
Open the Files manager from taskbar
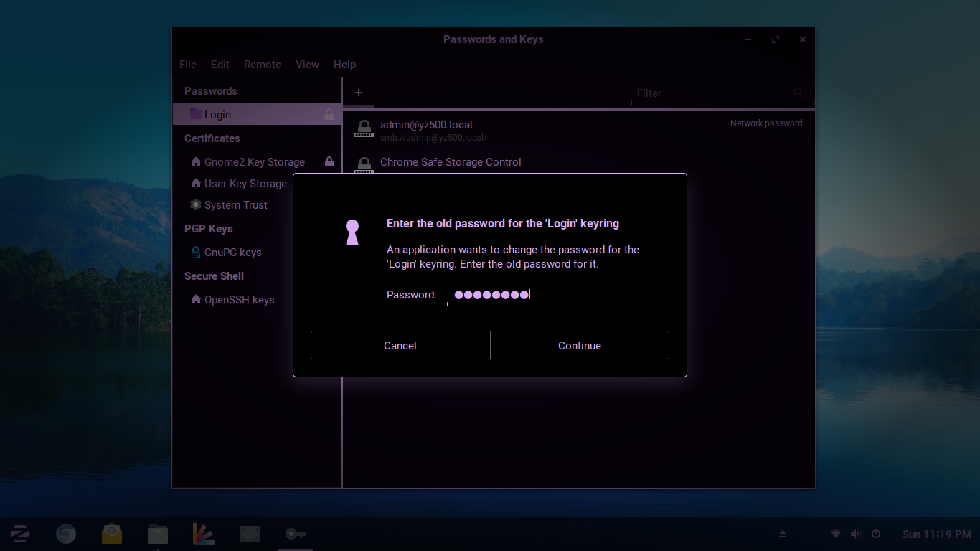pyautogui.click(x=158, y=534)
